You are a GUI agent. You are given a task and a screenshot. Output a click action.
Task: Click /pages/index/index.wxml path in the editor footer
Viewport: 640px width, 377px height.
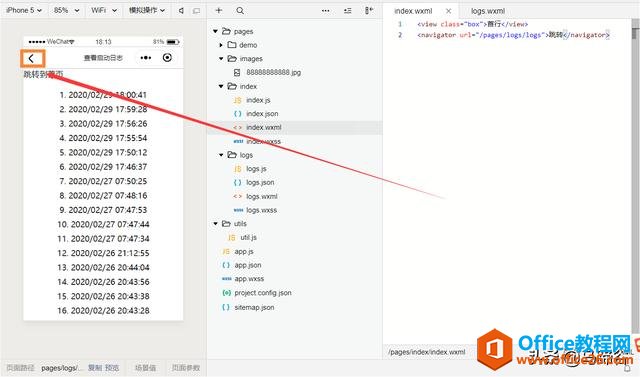pyautogui.click(x=427, y=352)
